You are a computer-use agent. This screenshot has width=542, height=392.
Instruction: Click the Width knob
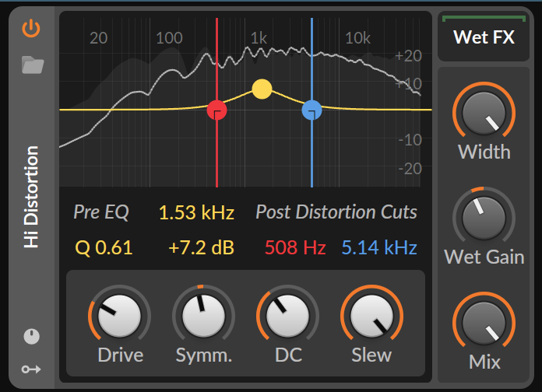(x=484, y=114)
